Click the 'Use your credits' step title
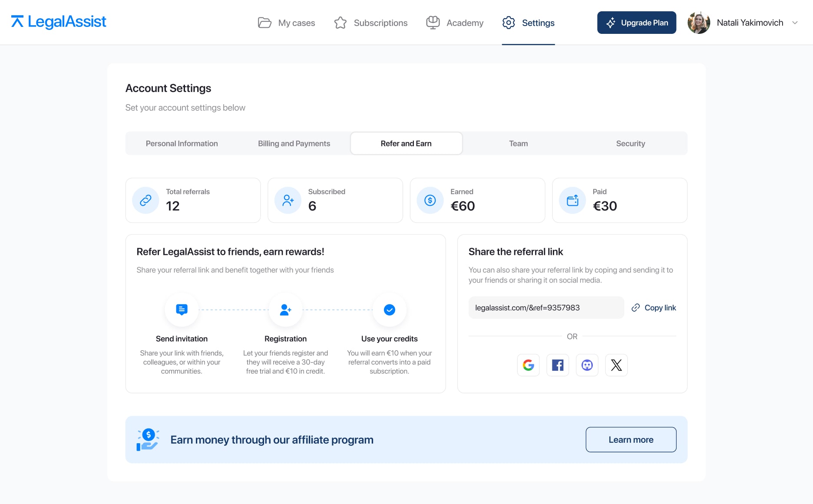The width and height of the screenshot is (813, 504). 390,339
